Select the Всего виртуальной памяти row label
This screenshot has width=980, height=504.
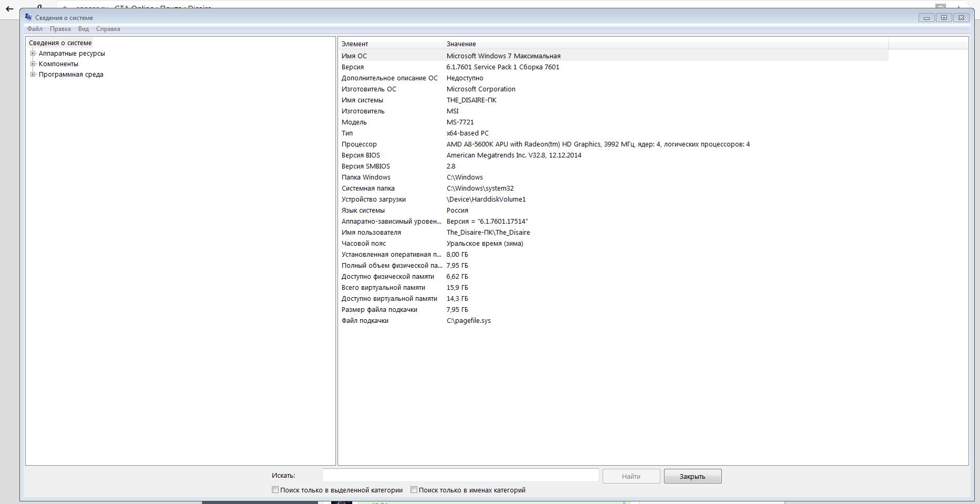(x=383, y=288)
